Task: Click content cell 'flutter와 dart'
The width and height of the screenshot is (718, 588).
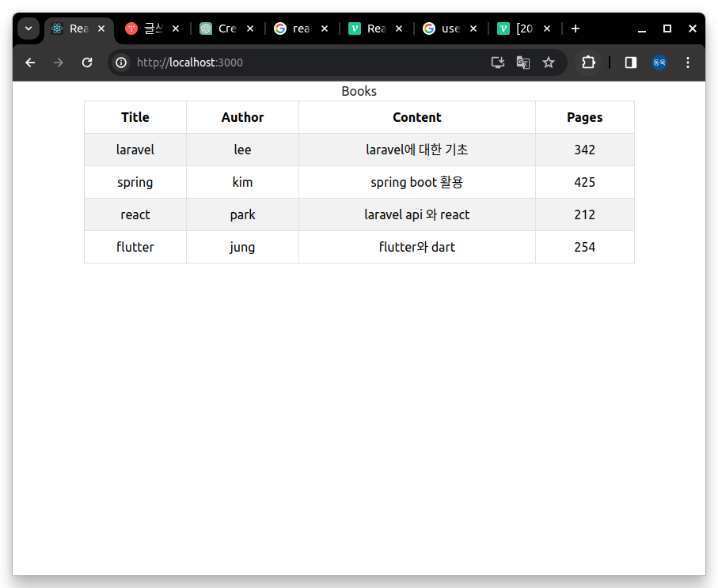Action: coord(417,247)
